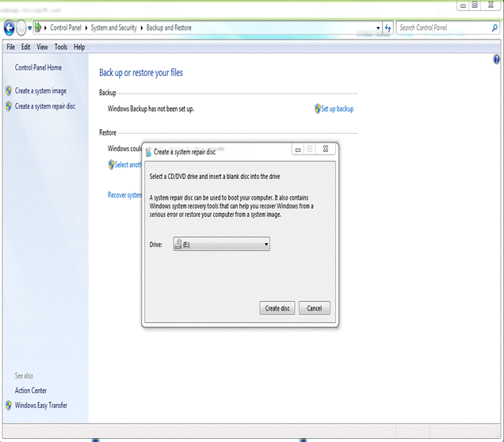Open Action Center link

pos(31,391)
